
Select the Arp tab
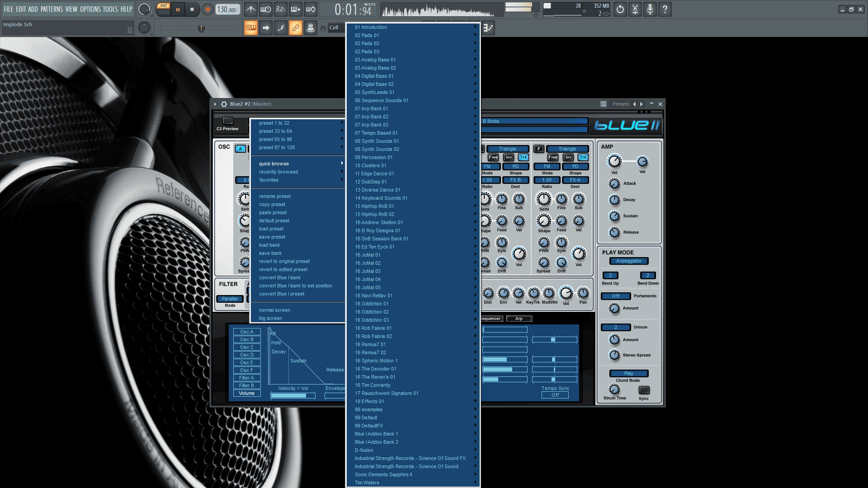(x=519, y=319)
